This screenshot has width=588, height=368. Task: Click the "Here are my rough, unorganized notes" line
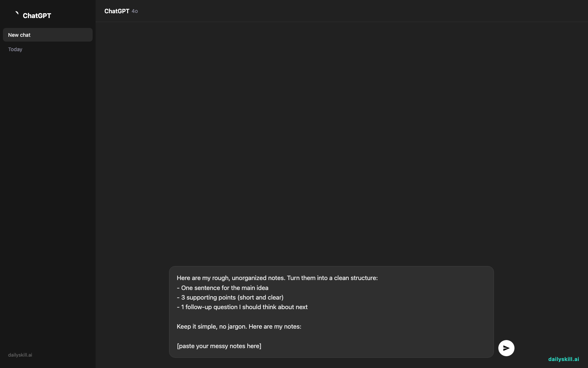[277, 278]
